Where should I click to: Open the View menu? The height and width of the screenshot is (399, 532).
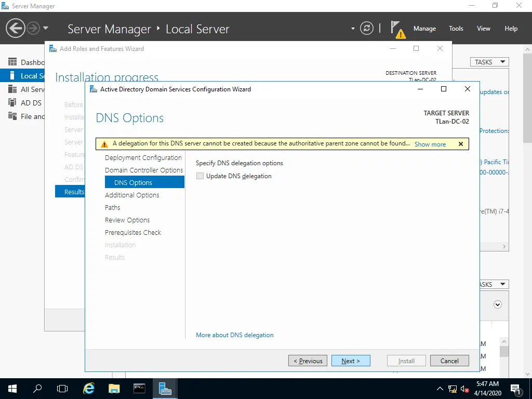coord(483,29)
